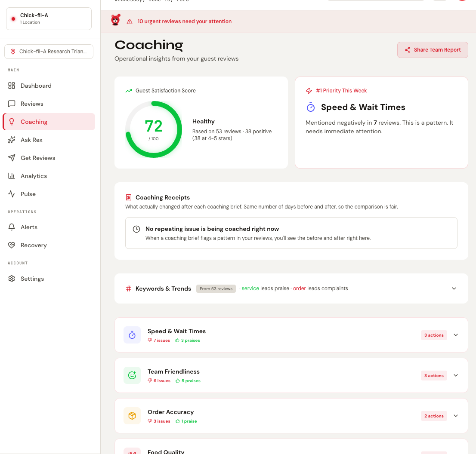Click the Recovery heart icon
Screen dimensions: 476x454
[12, 245]
